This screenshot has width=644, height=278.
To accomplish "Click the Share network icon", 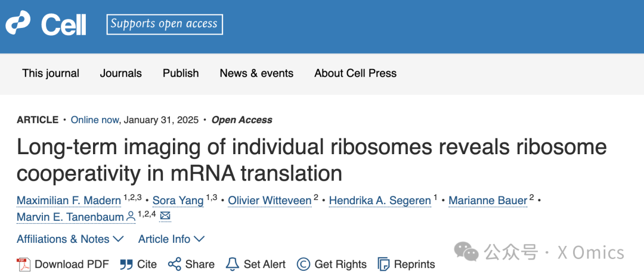I will coord(174,264).
